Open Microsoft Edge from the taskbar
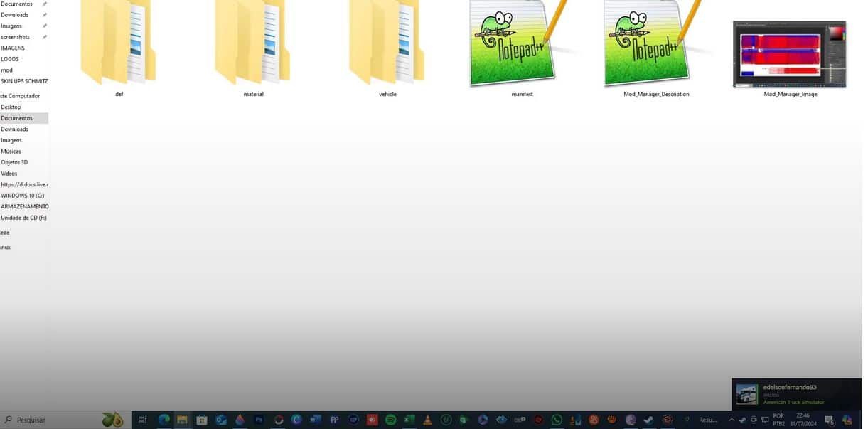 point(164,420)
